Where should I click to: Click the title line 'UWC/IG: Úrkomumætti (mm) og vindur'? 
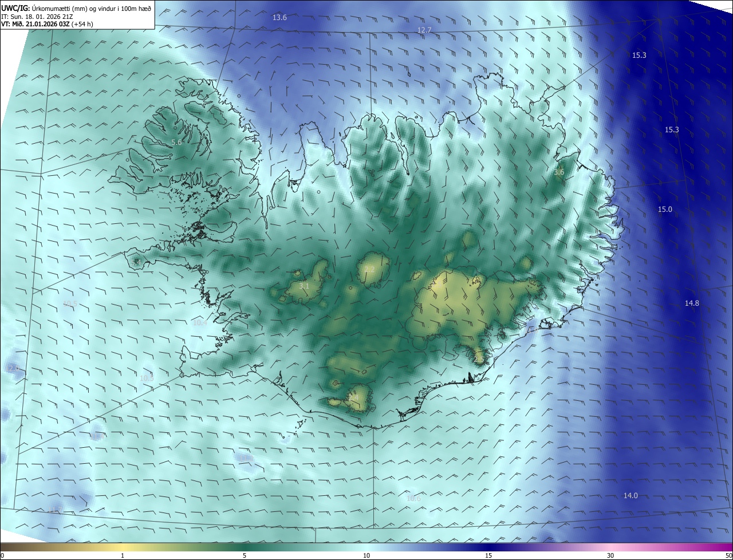click(76, 8)
